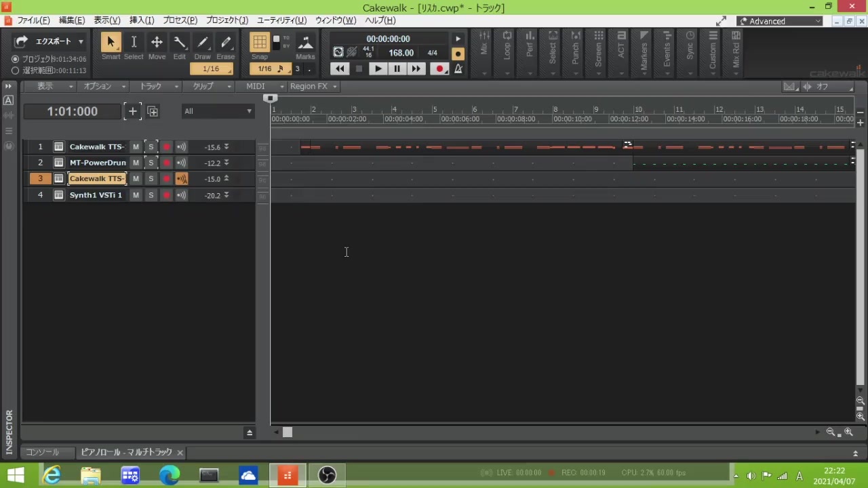Open the Utilities menu (ユーティリティ)
This screenshot has width=868, height=488.
(281, 20)
